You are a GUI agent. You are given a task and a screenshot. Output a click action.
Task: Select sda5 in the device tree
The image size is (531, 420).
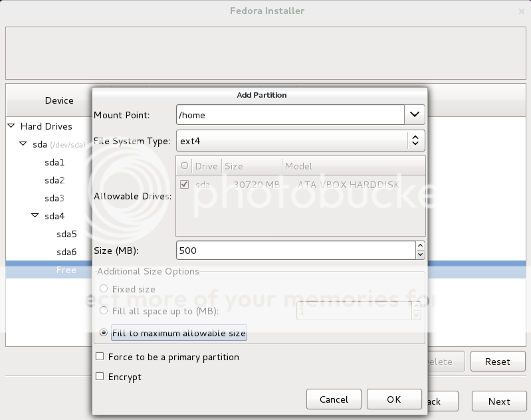[66, 234]
